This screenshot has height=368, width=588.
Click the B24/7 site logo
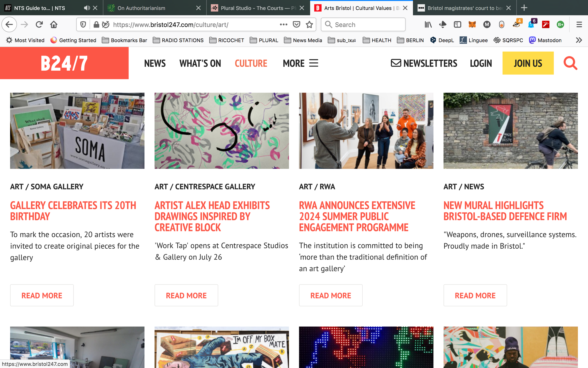(x=64, y=63)
